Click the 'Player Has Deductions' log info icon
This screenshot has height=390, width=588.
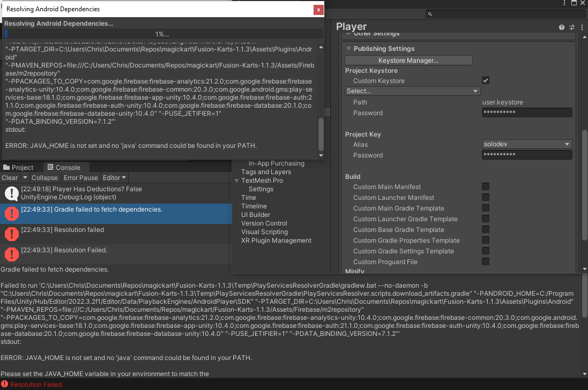[12, 193]
